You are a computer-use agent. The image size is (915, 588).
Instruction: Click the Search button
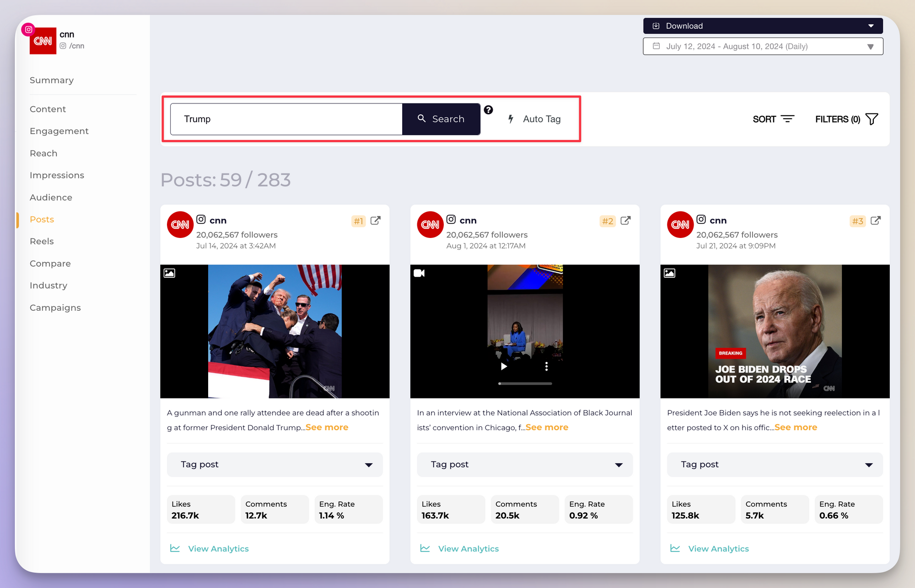(441, 119)
